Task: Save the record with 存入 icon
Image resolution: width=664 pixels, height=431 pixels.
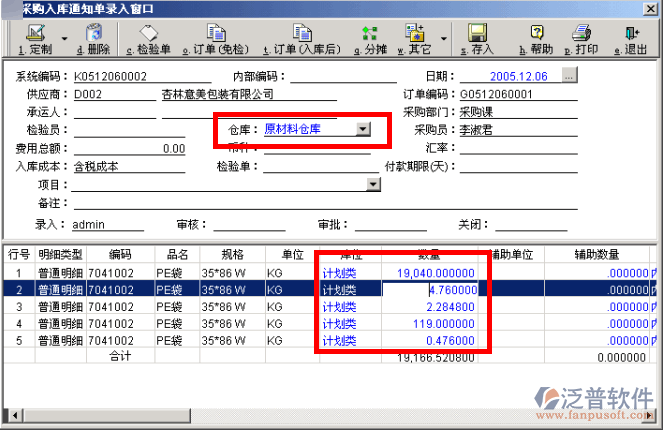Action: point(477,40)
